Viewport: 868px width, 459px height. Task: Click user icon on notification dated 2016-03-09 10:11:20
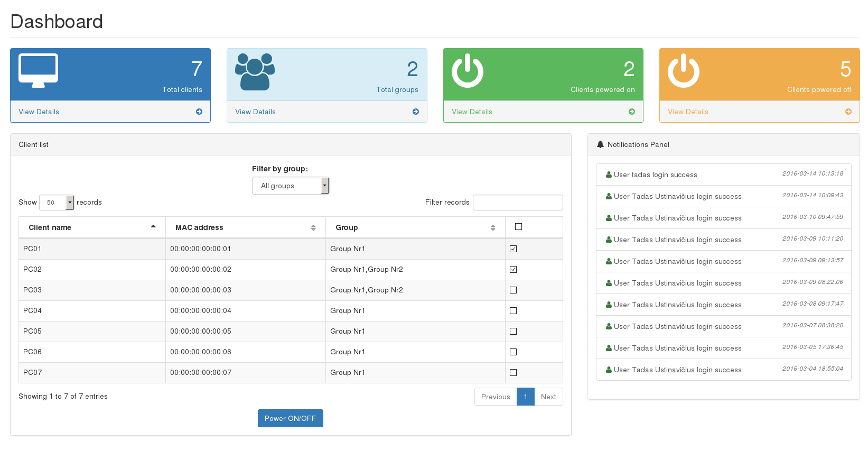coord(609,240)
